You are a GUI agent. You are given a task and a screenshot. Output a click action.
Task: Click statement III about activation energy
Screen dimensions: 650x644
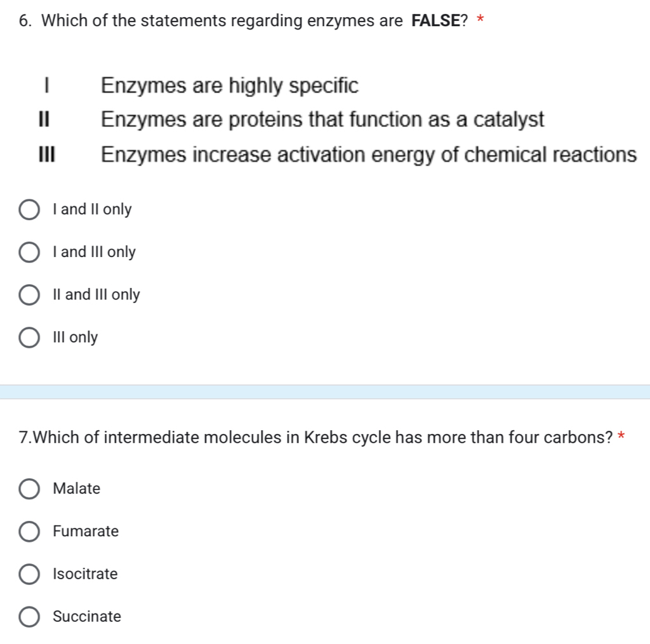368,154
